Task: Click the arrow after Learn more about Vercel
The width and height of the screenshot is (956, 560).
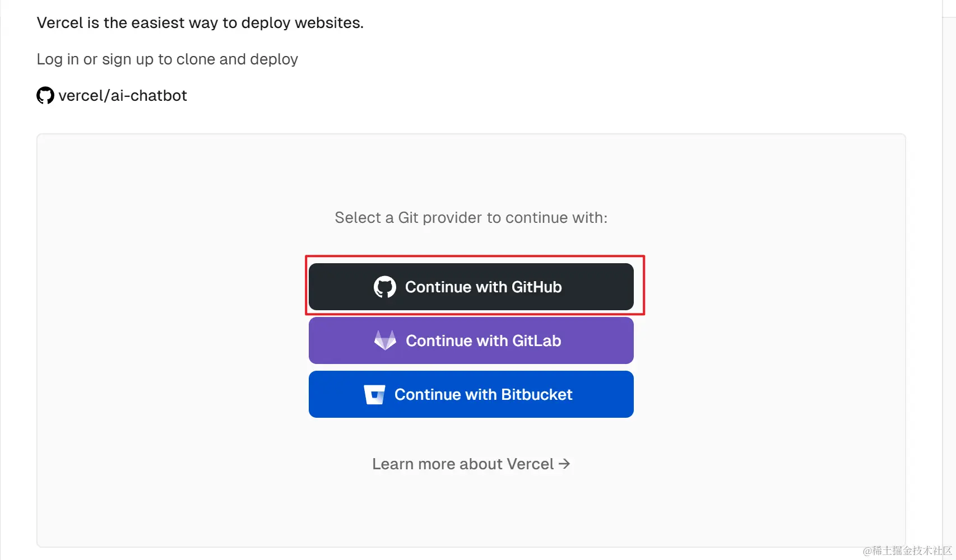Action: 564,464
